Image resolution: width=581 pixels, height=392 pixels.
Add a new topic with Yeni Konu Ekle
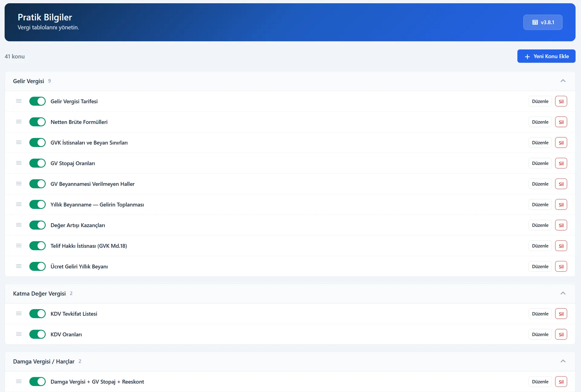[x=546, y=56]
